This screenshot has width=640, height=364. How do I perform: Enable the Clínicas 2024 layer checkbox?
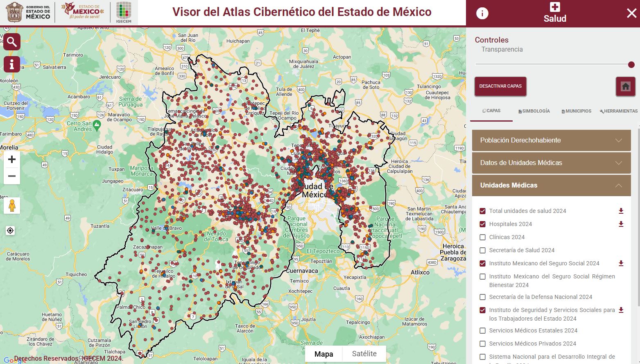coord(482,237)
